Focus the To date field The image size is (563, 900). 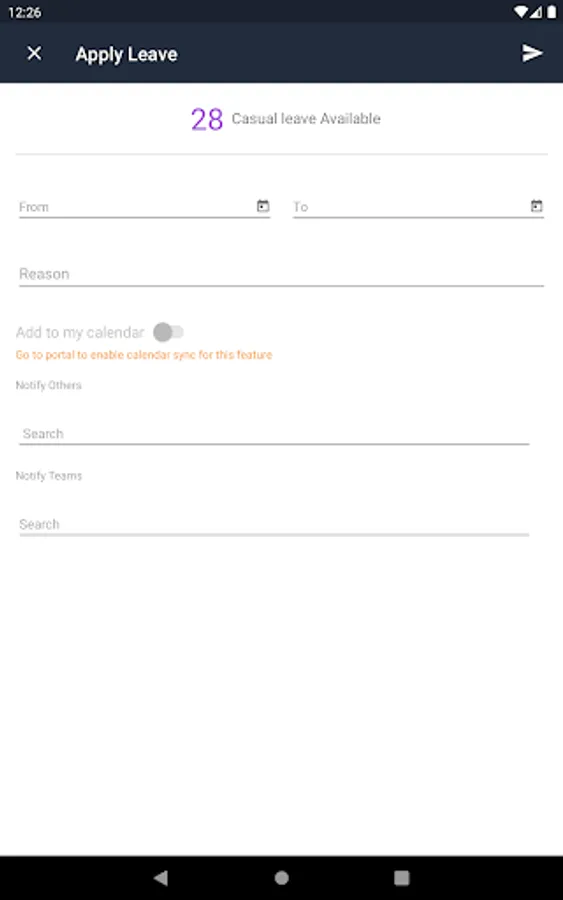point(418,207)
